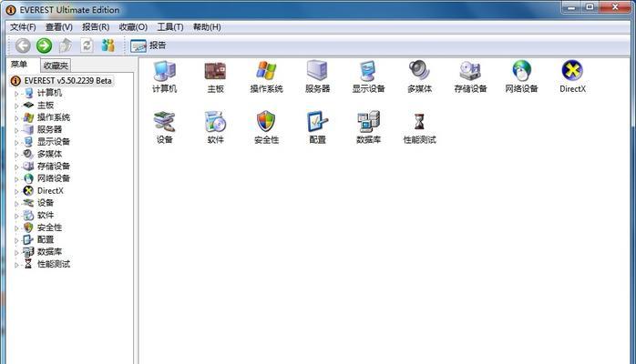Image resolution: width=636 pixels, height=364 pixels.
Task: Expand the 网络设备 tree node
Action: (x=16, y=178)
